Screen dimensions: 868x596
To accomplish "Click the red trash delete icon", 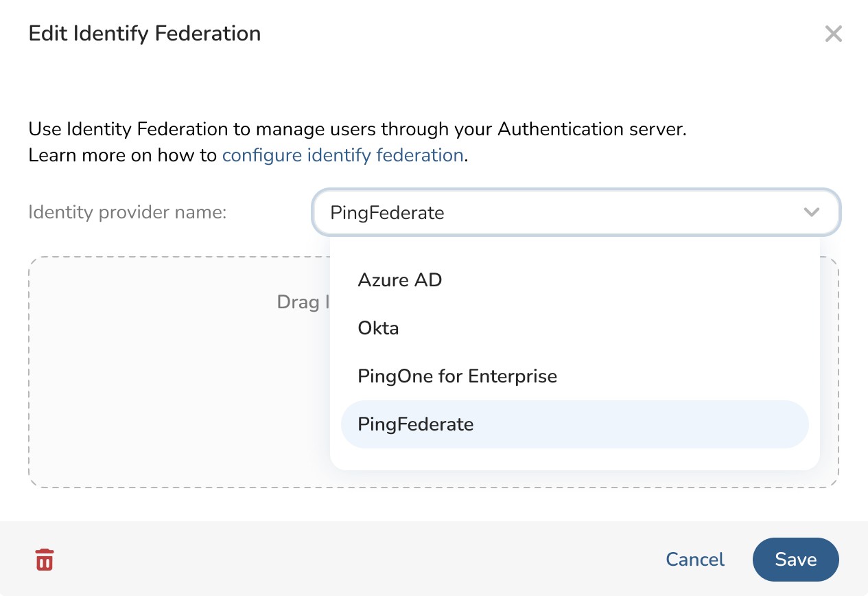I will (45, 560).
